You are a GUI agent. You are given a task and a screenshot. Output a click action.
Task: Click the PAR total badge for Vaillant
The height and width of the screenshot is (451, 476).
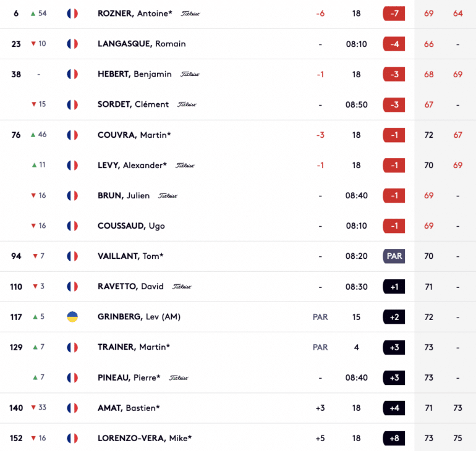pos(394,256)
